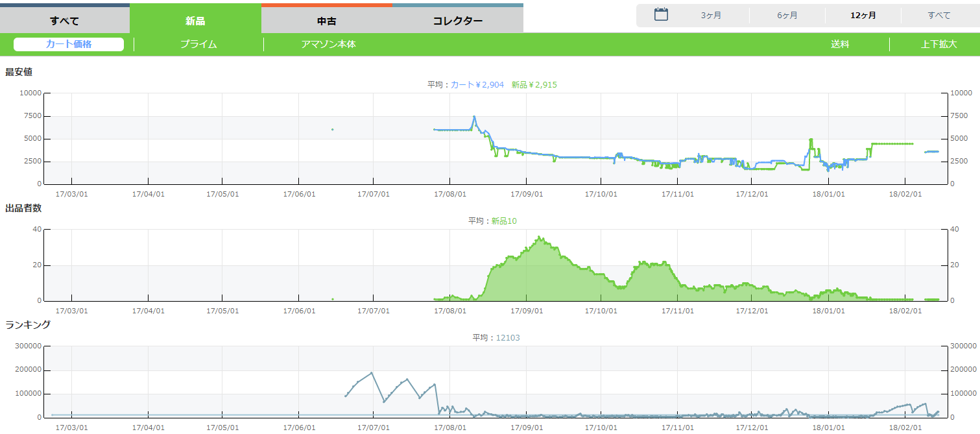Enable the プライム price filter

point(198,44)
